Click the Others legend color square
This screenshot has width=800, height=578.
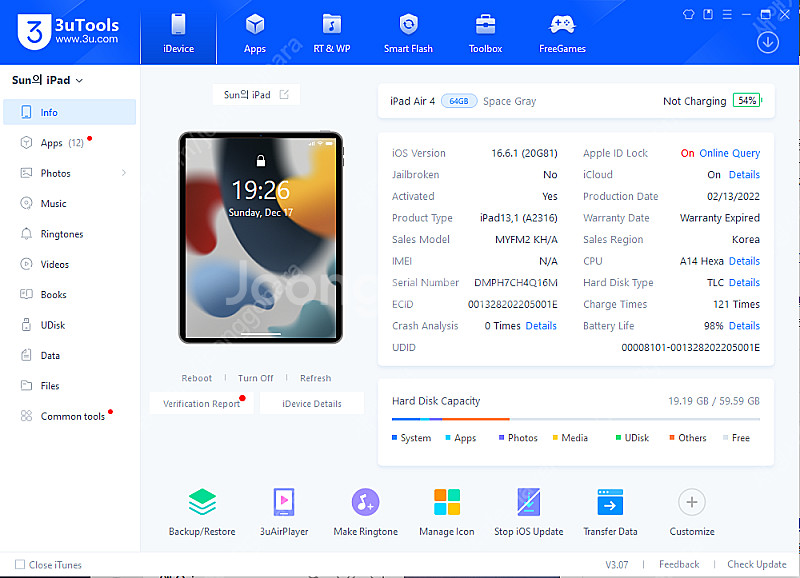(672, 437)
